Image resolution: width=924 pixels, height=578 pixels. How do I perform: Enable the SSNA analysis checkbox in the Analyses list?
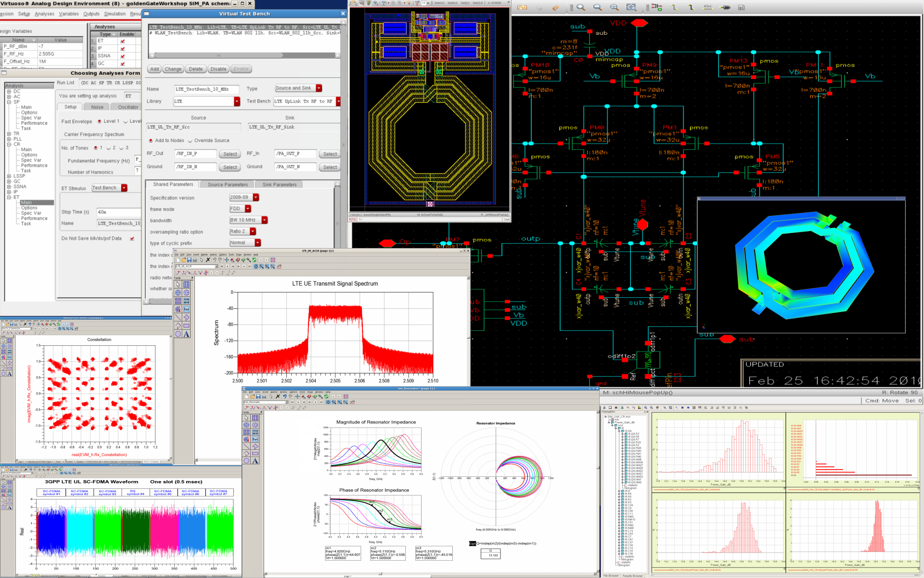click(x=123, y=56)
